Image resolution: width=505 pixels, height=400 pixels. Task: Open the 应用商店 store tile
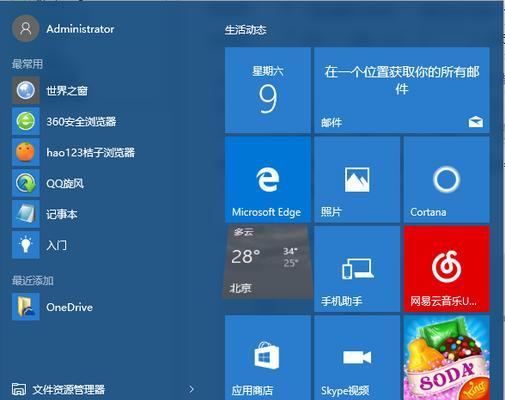(268, 358)
